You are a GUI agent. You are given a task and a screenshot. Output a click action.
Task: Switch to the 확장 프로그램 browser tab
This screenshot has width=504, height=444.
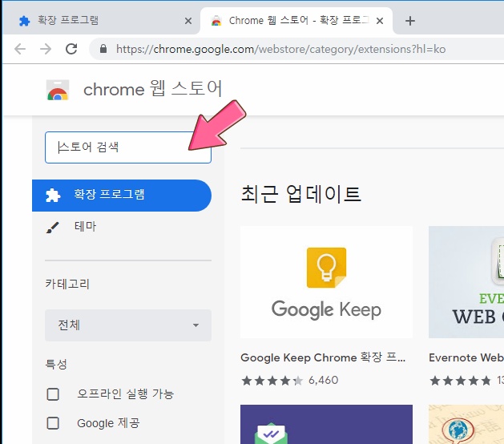coord(100,21)
